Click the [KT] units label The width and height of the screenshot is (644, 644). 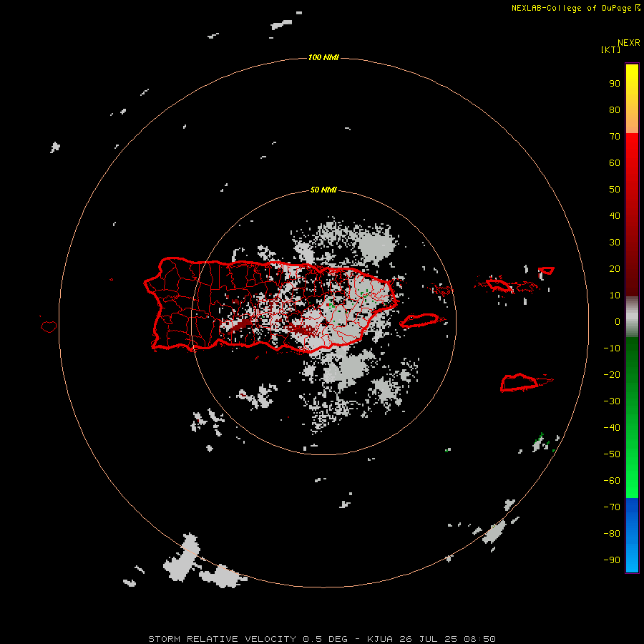click(x=610, y=49)
